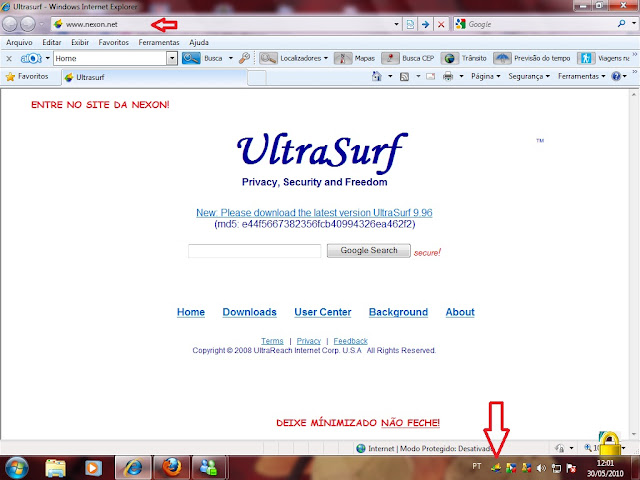Click the Print icon

(448, 76)
